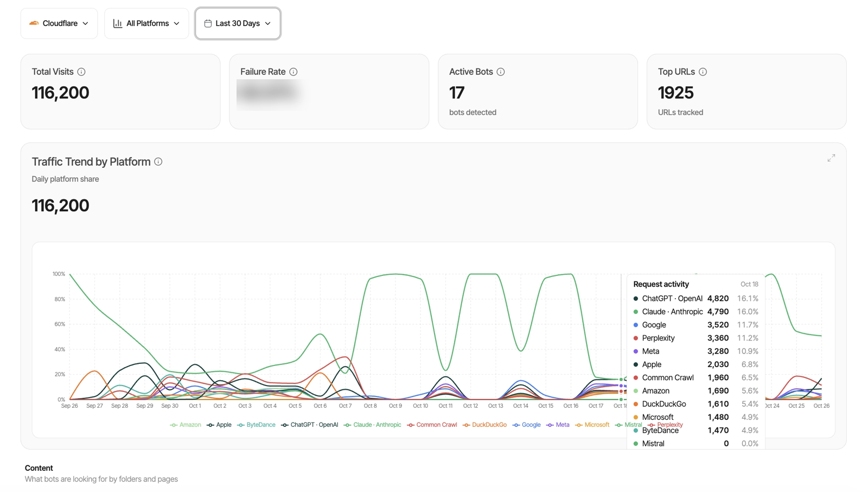Image resolution: width=868 pixels, height=492 pixels.
Task: Click the info icon beside Top URLs
Action: coord(703,72)
